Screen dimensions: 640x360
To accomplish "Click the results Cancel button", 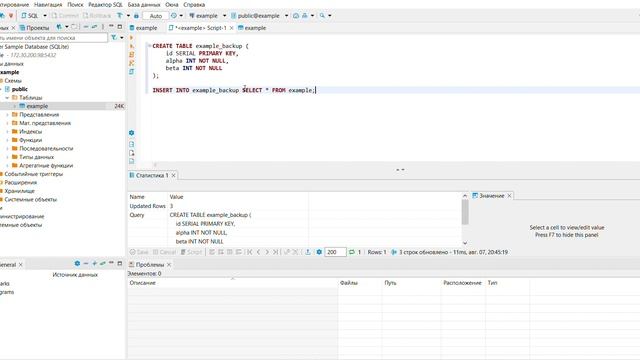I will point(164,252).
